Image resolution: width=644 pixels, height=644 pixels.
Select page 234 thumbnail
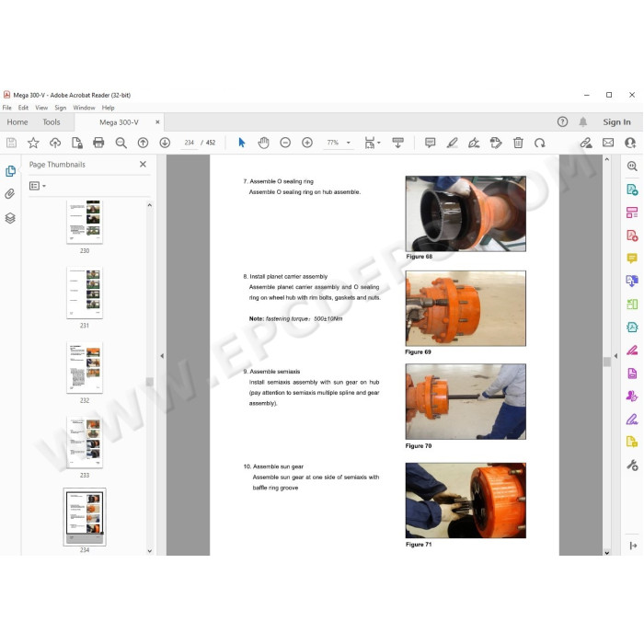pyautogui.click(x=85, y=517)
